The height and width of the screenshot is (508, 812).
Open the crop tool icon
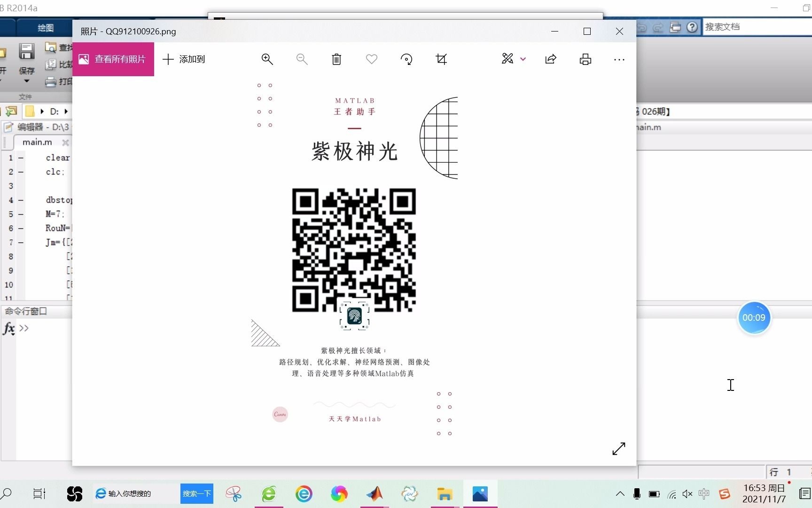click(441, 59)
